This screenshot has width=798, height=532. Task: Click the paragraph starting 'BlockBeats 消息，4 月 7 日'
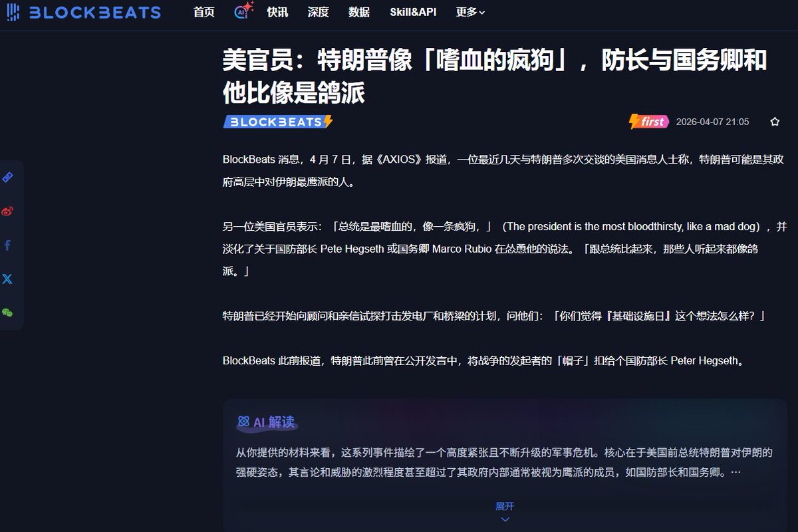point(503,170)
